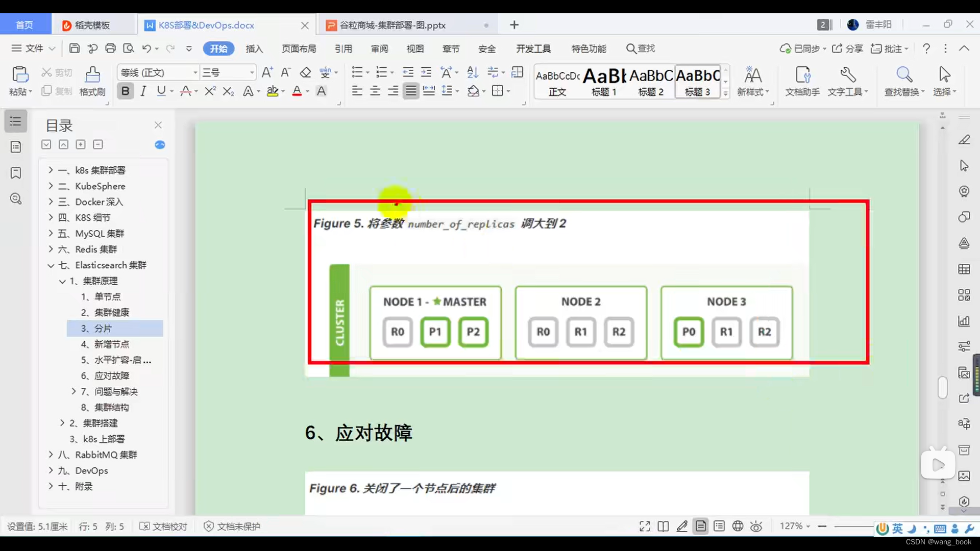Click the 清除格式 clear formatting icon
Screen dimensions: 980x551
tap(306, 72)
